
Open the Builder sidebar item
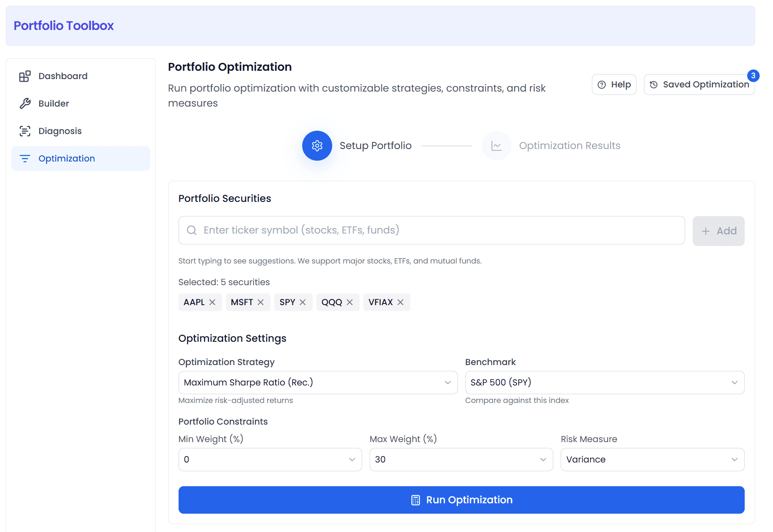coord(81,104)
